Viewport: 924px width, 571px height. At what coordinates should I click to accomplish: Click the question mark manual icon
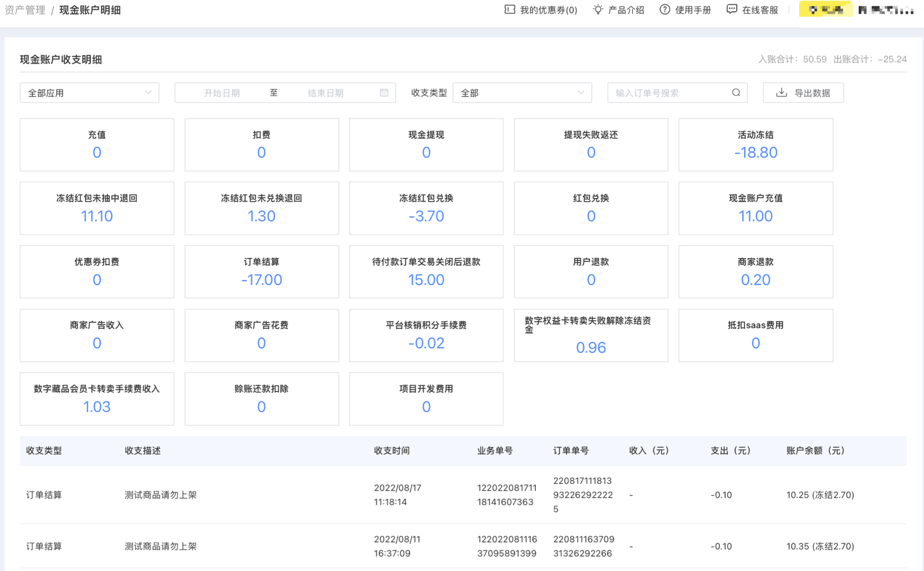(x=664, y=9)
